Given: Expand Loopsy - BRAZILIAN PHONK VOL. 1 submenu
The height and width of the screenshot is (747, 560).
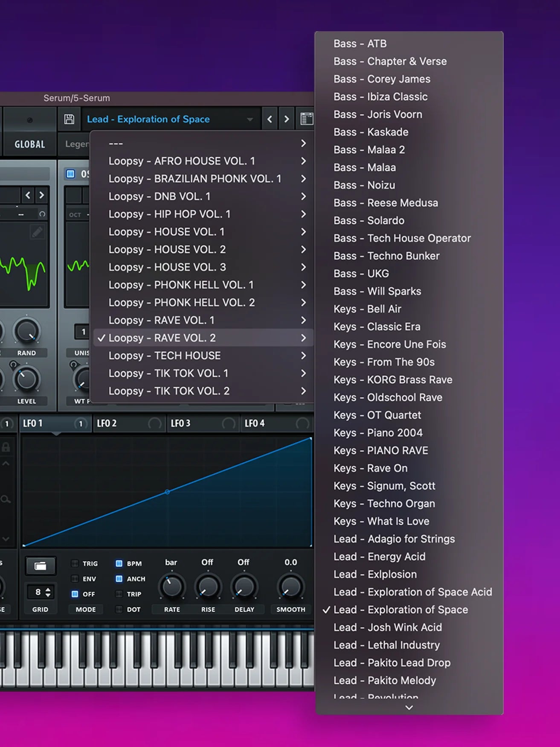Looking at the screenshot, I should pos(303,178).
